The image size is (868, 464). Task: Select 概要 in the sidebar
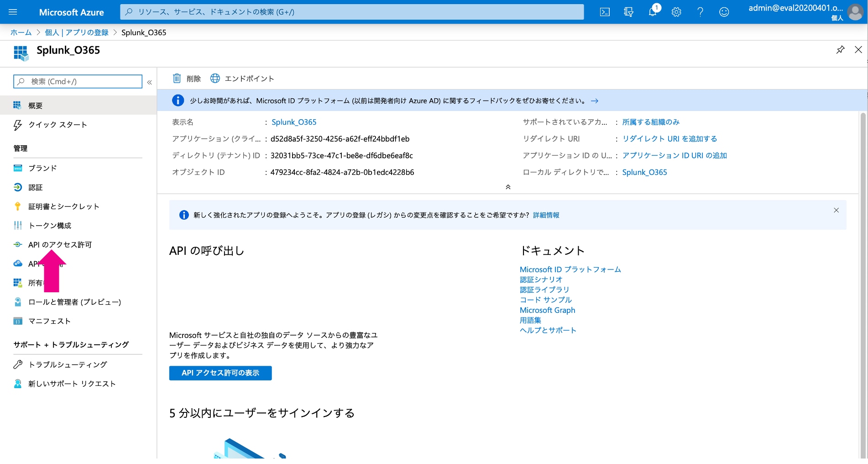(78, 105)
